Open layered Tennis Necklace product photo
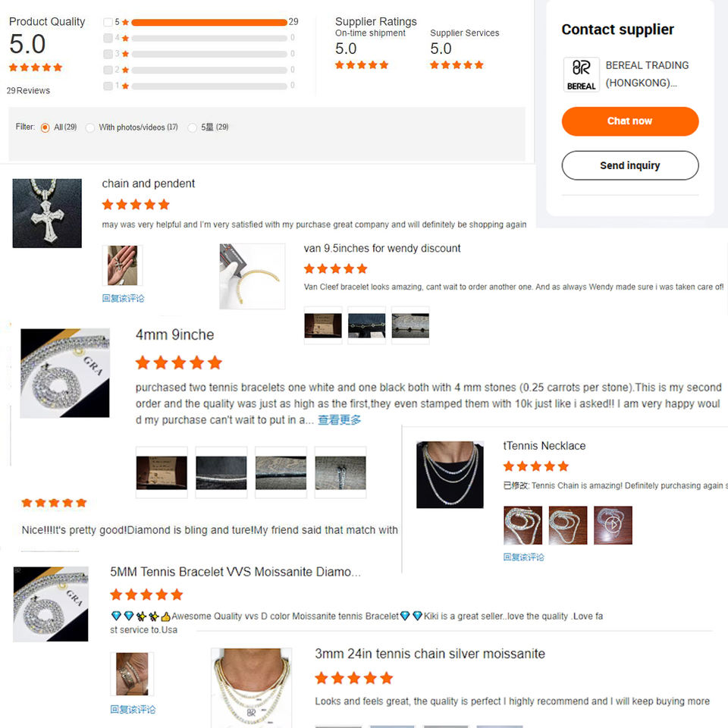This screenshot has height=728, width=728. (x=450, y=475)
